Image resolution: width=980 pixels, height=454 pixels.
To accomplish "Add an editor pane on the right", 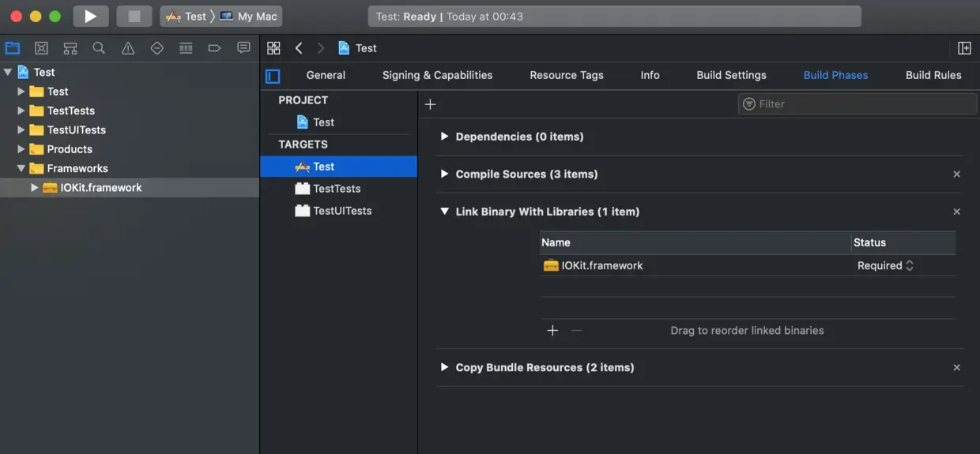I will [x=964, y=48].
